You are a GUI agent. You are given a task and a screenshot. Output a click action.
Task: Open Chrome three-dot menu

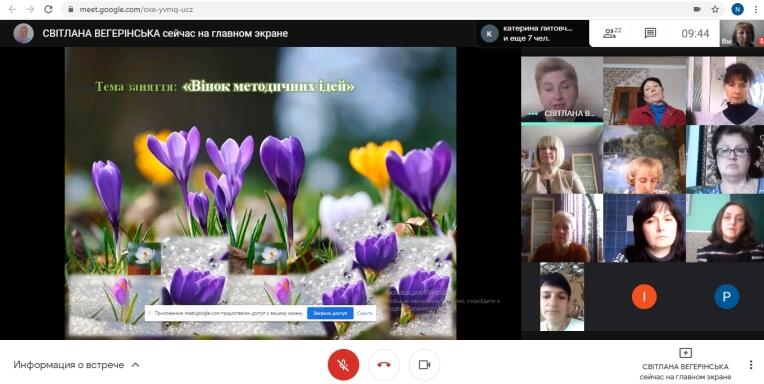click(x=756, y=9)
